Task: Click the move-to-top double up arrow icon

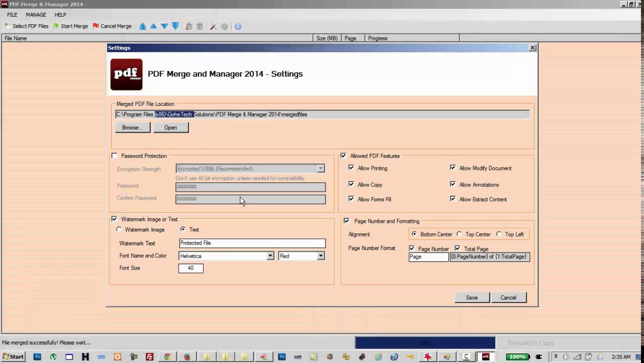Action: (x=143, y=26)
